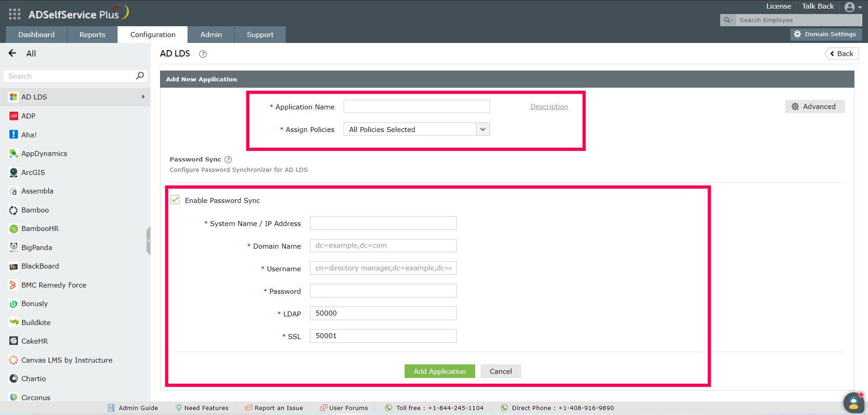Viewport: 868px width, 415px height.
Task: Click the direct phone number
Action: [586, 408]
